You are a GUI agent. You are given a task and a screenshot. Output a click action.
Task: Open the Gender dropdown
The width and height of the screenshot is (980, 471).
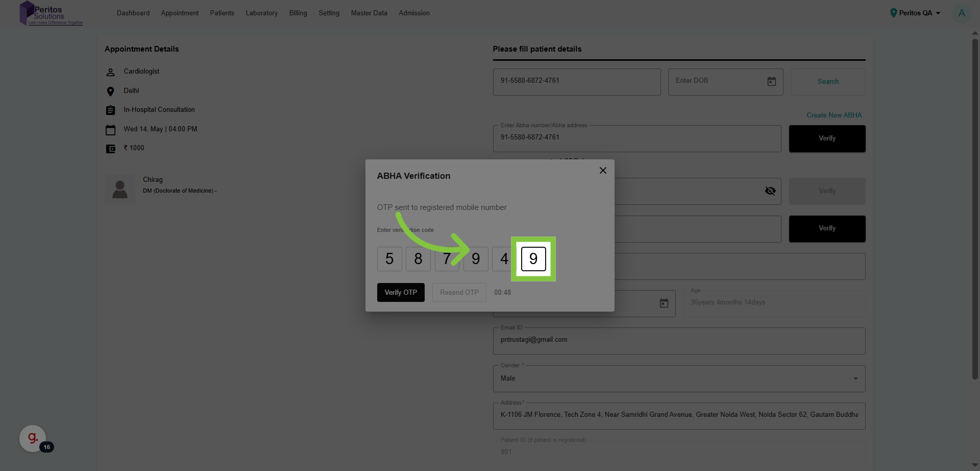click(x=679, y=379)
